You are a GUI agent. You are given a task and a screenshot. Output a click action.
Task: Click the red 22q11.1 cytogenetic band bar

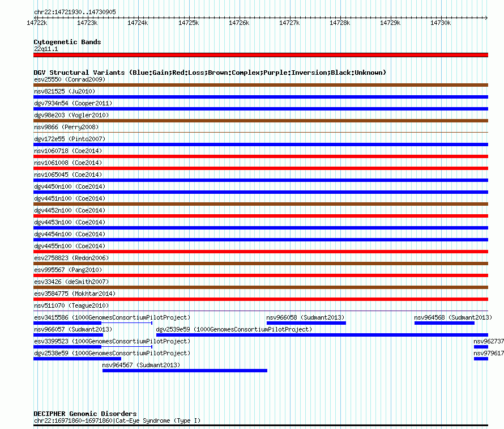(x=260, y=55)
